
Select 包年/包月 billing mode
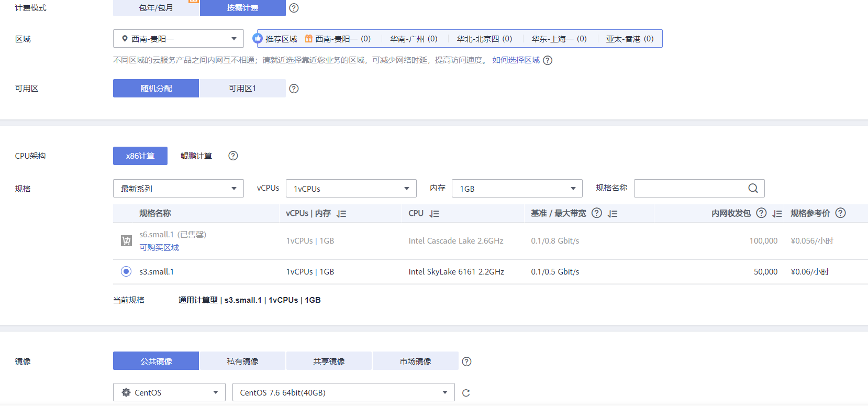coord(156,8)
